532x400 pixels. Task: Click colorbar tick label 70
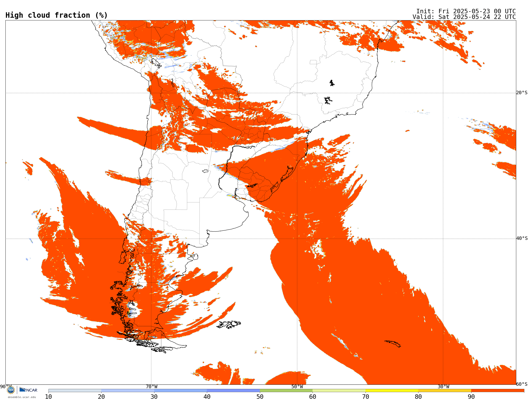[x=366, y=397]
